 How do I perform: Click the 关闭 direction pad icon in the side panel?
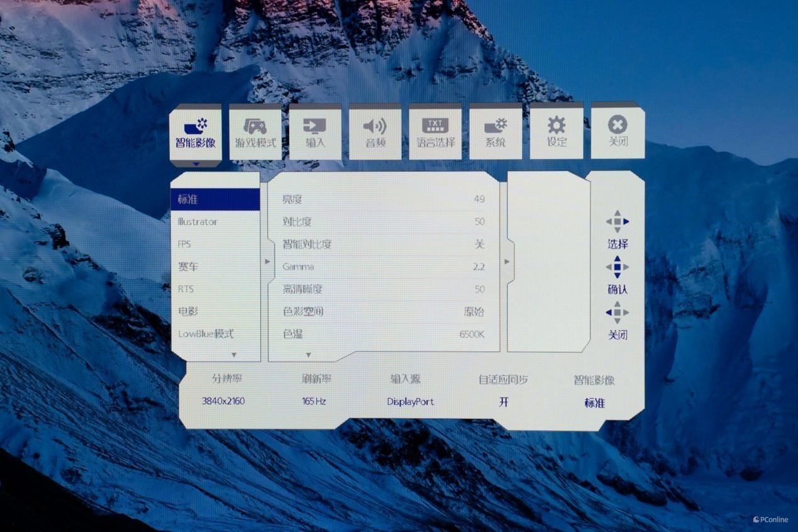[x=617, y=312]
